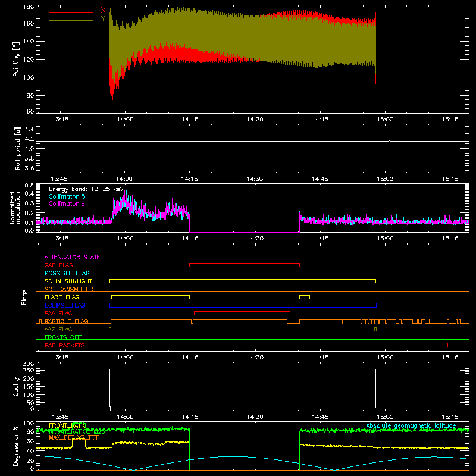The height and width of the screenshot is (476, 476).
Task: Select the PARTICLE_FLAG label
Action: pos(67,321)
